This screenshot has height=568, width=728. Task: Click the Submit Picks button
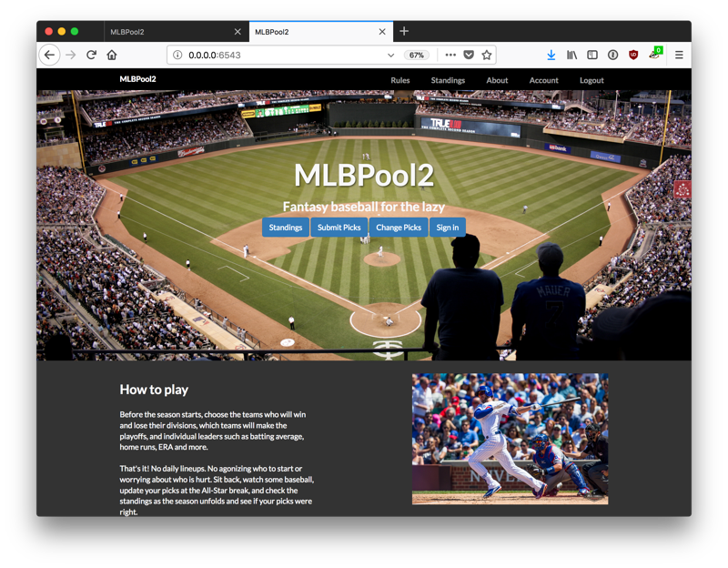point(339,227)
